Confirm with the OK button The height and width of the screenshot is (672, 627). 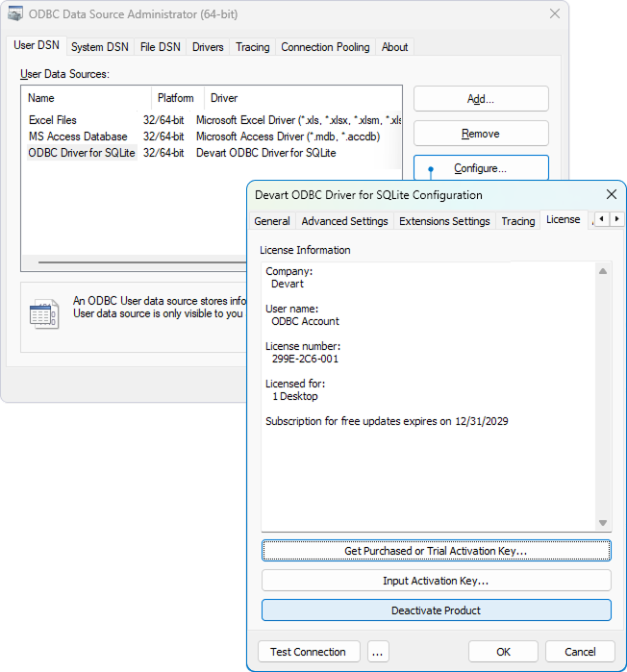[x=503, y=652]
